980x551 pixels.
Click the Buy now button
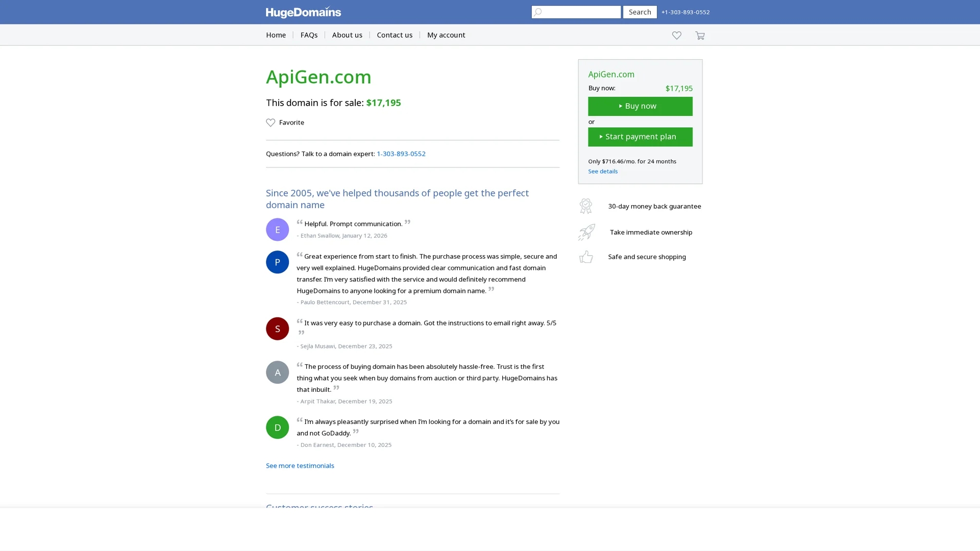tap(640, 106)
